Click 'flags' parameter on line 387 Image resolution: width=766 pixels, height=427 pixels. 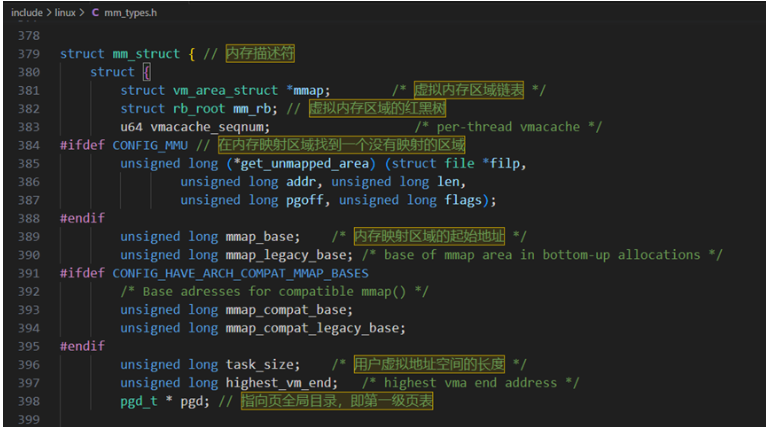(463, 200)
